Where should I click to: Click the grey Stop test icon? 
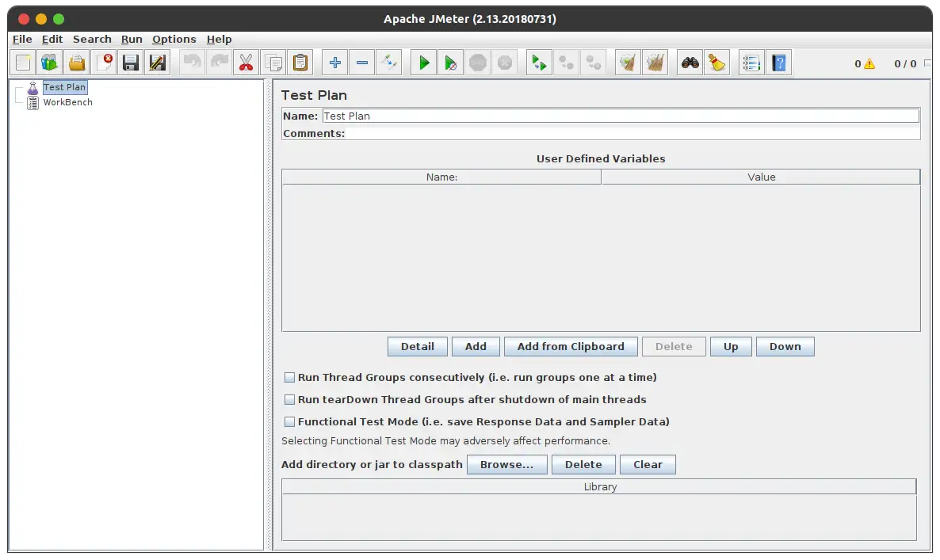tap(478, 63)
